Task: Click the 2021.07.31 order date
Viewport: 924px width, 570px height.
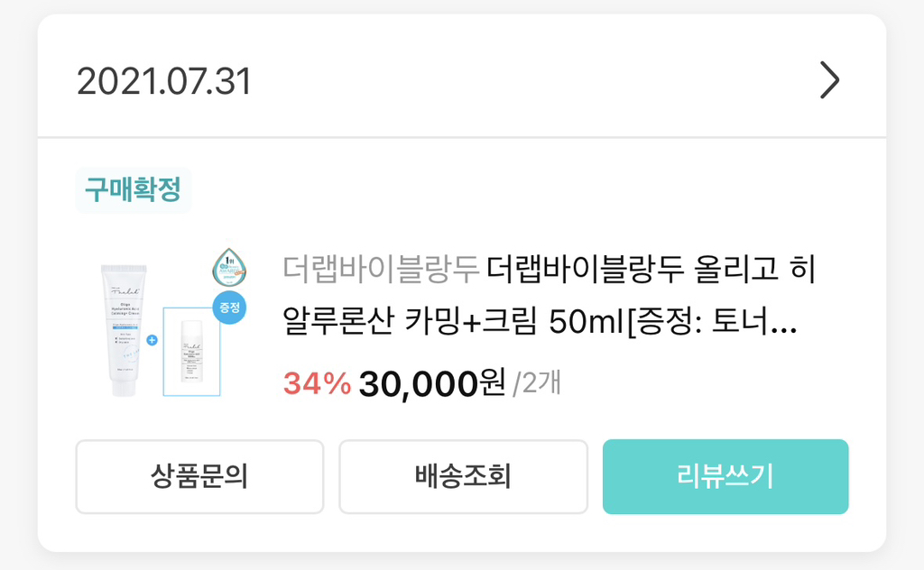Action: (163, 82)
